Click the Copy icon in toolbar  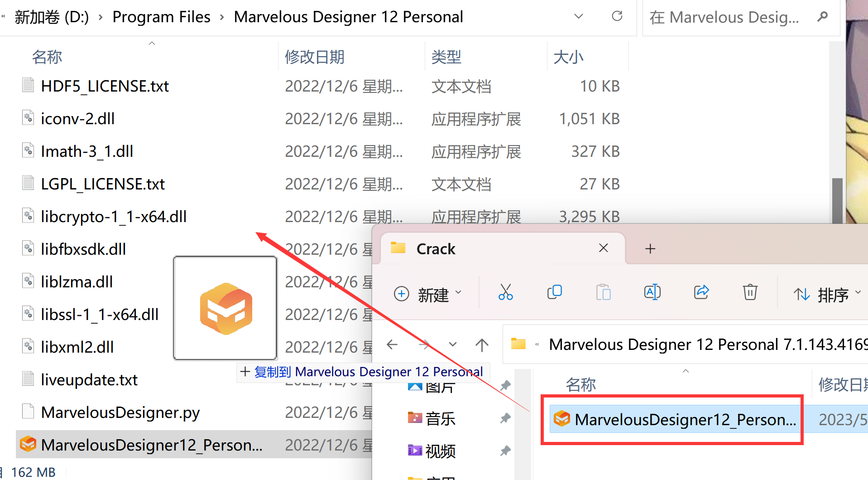click(x=554, y=293)
